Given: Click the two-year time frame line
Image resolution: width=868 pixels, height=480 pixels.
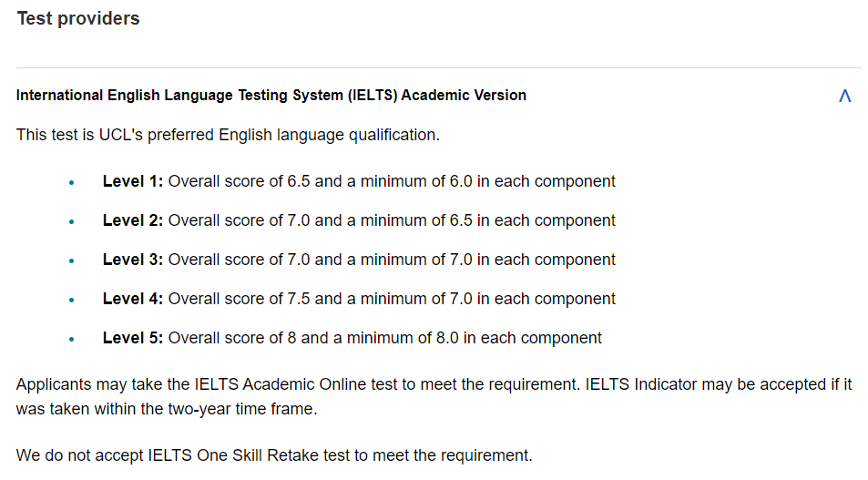Looking at the screenshot, I should pyautogui.click(x=167, y=409).
